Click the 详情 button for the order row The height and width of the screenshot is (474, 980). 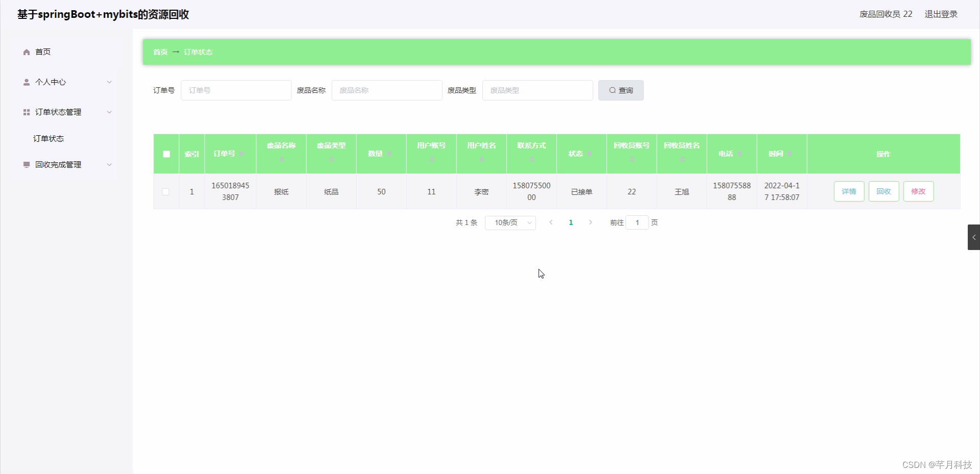(x=849, y=191)
